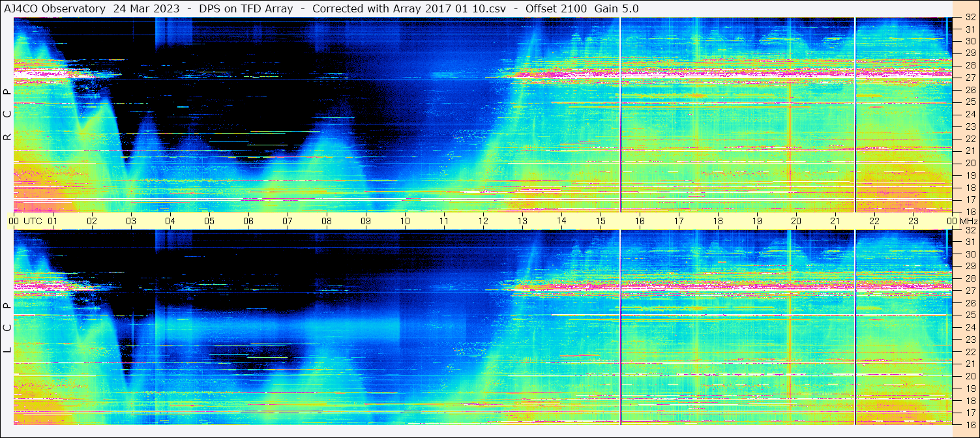
Task: Select hour '03' on the UTC axis
Action: coord(131,221)
